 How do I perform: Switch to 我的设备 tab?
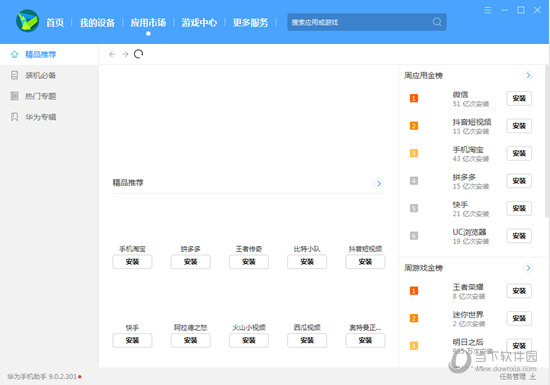97,23
